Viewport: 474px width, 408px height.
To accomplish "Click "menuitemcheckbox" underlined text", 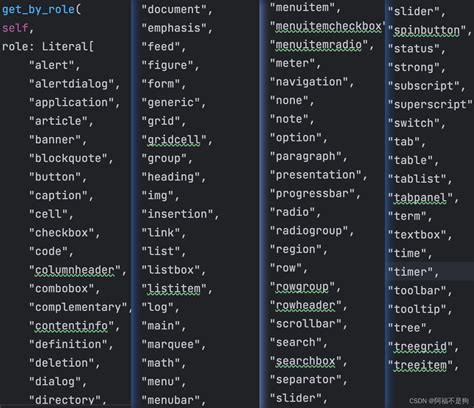I will (328, 26).
